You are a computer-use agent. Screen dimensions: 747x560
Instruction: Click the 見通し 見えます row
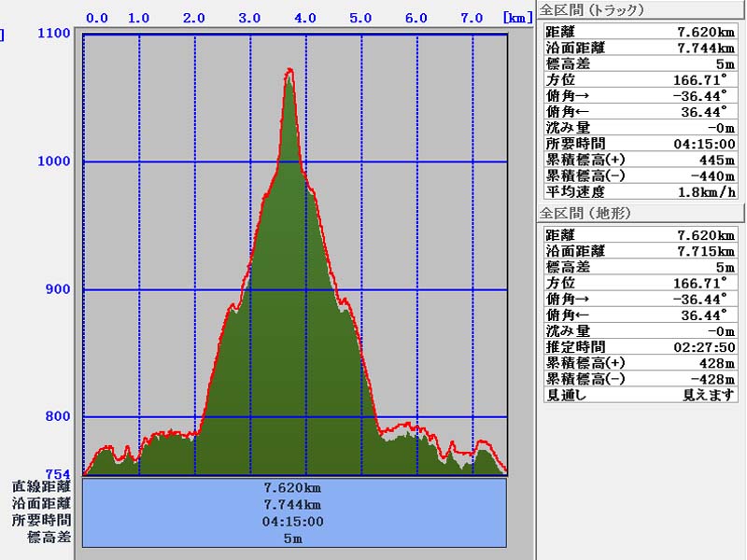(x=640, y=395)
